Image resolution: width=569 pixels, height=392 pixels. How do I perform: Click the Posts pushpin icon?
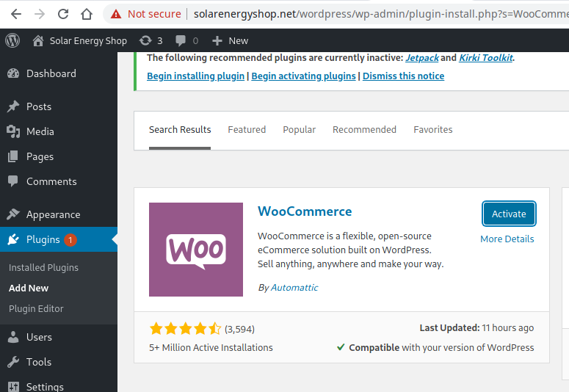tap(13, 106)
